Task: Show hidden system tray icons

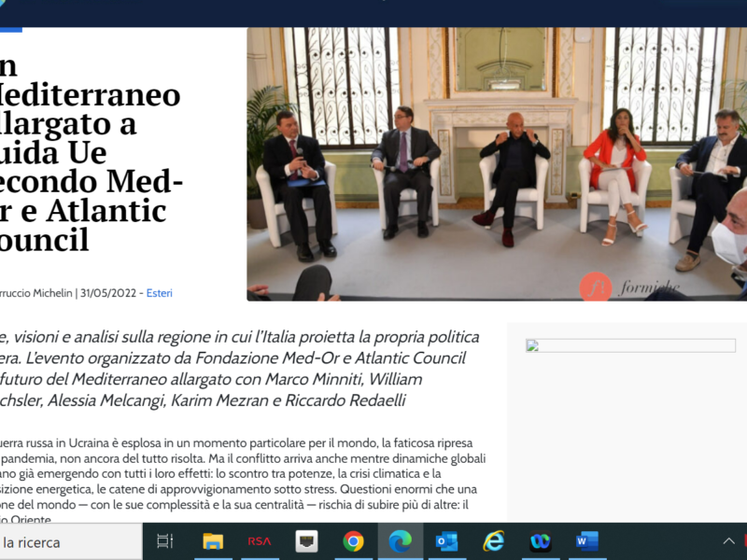Action: [728, 541]
